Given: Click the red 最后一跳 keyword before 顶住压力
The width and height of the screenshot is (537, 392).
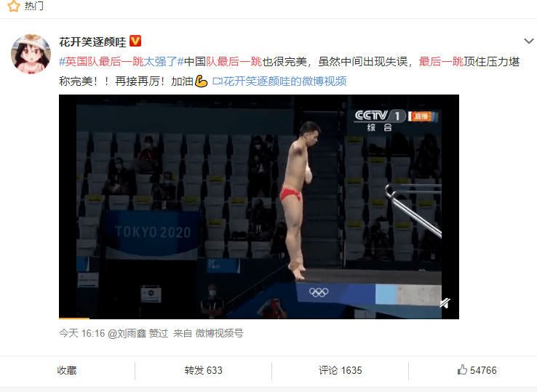Looking at the screenshot, I should 441,62.
